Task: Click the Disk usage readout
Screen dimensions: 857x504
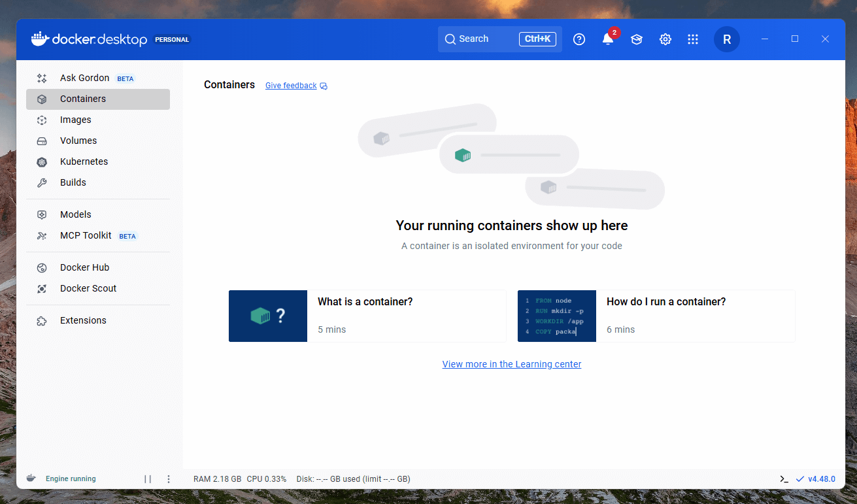Action: click(x=353, y=479)
